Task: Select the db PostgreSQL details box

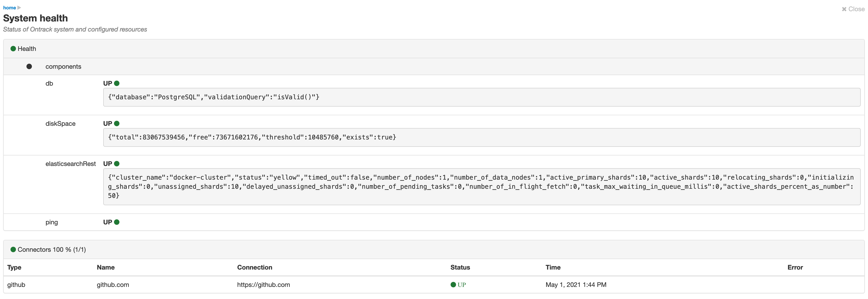Action: point(481,97)
